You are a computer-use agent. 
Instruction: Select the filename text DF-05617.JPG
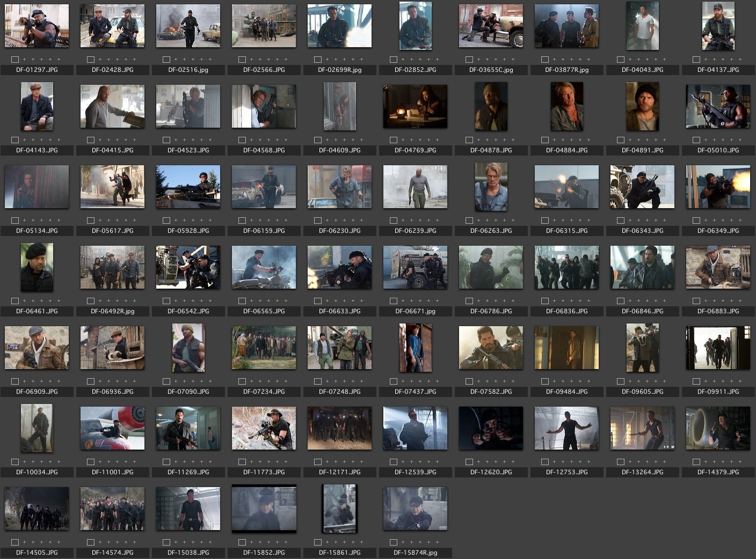point(112,231)
